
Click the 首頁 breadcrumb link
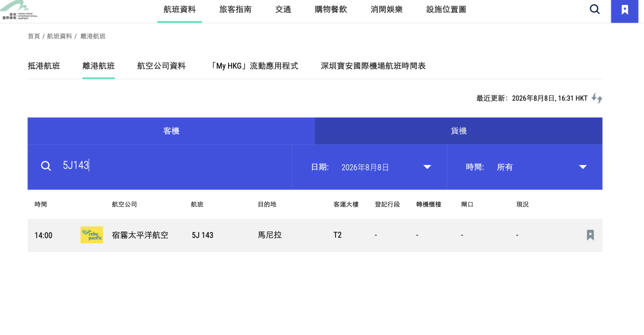(x=34, y=36)
